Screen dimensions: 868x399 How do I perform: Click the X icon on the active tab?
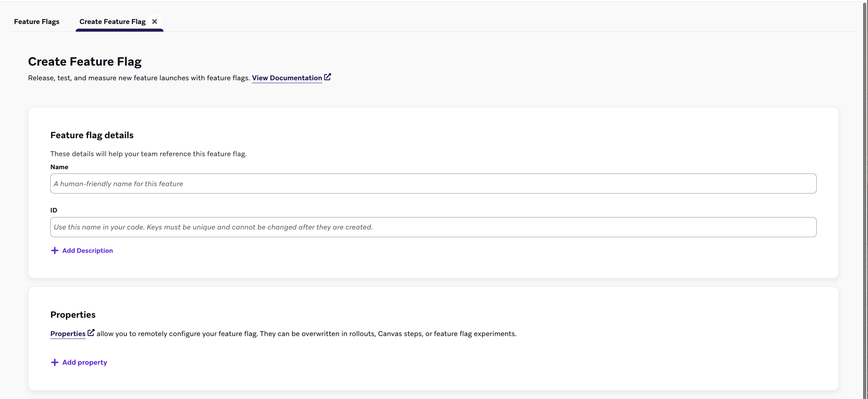point(155,21)
